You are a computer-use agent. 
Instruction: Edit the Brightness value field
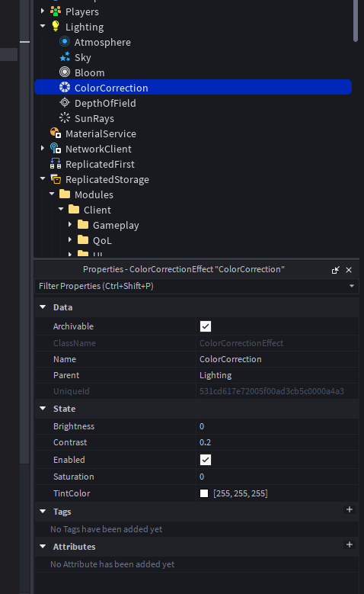(x=277, y=426)
